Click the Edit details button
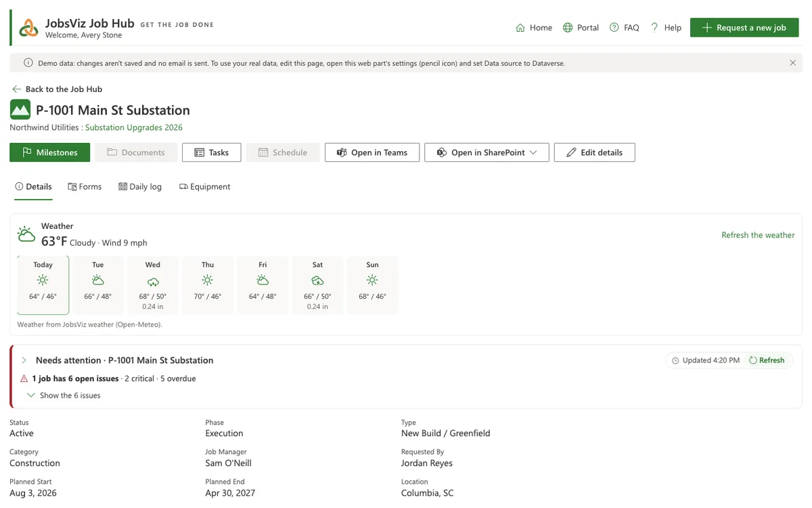Image resolution: width=812 pixels, height=508 pixels. coord(594,152)
